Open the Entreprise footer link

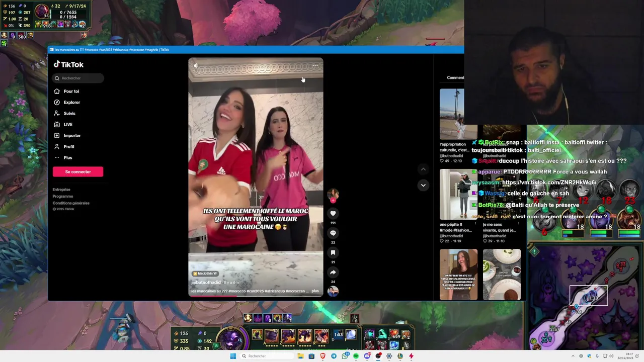tap(61, 190)
